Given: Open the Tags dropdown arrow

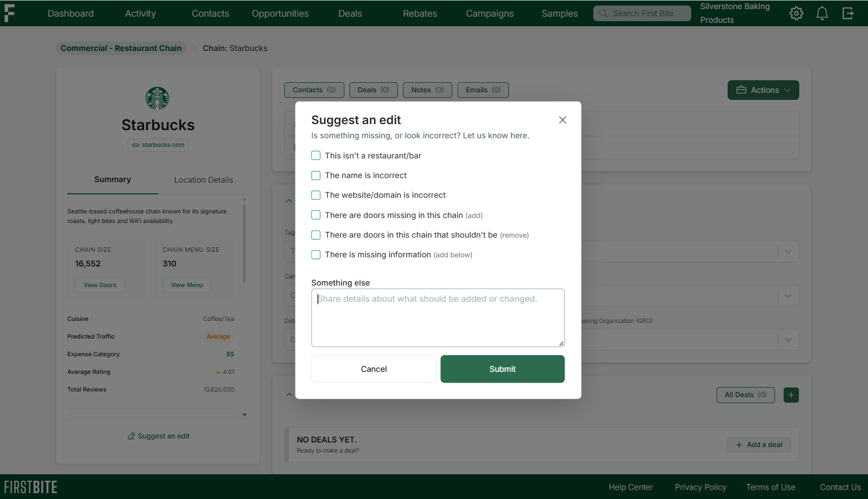Looking at the screenshot, I should coord(788,251).
